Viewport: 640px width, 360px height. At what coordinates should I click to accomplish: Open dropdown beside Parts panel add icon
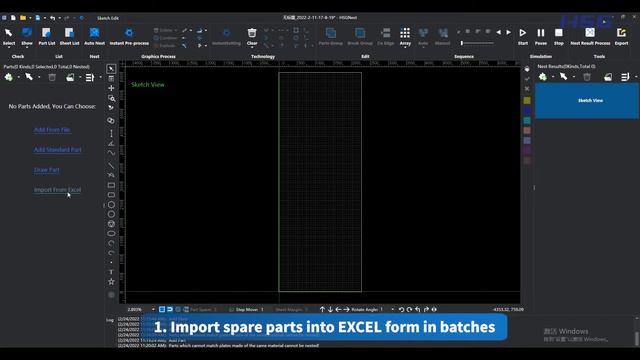(19, 77)
